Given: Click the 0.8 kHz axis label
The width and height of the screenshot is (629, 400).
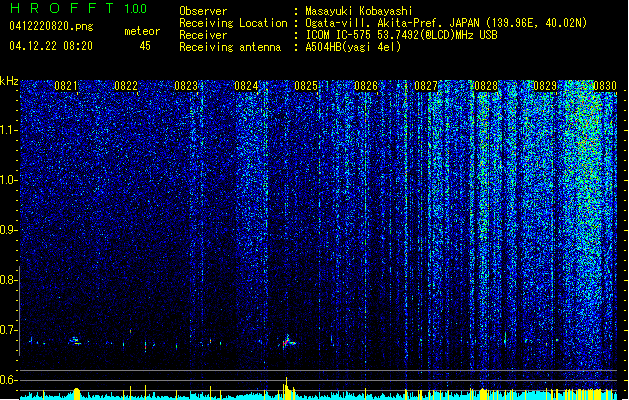Looking at the screenshot, I should tap(9, 280).
